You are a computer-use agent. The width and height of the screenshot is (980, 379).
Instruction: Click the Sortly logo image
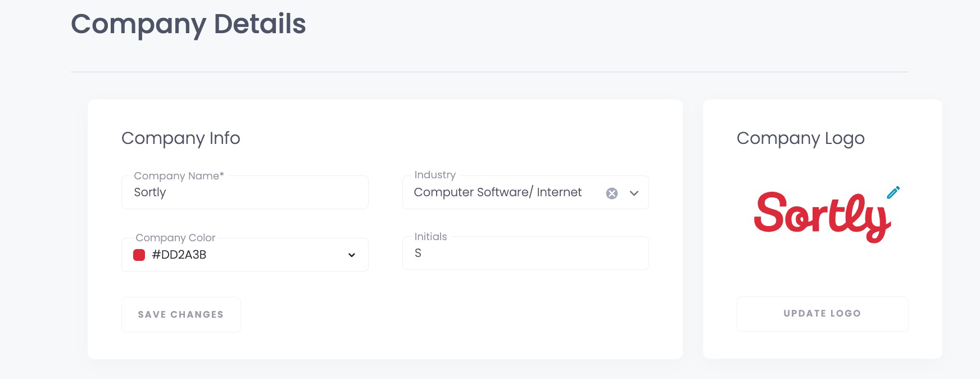pyautogui.click(x=822, y=217)
